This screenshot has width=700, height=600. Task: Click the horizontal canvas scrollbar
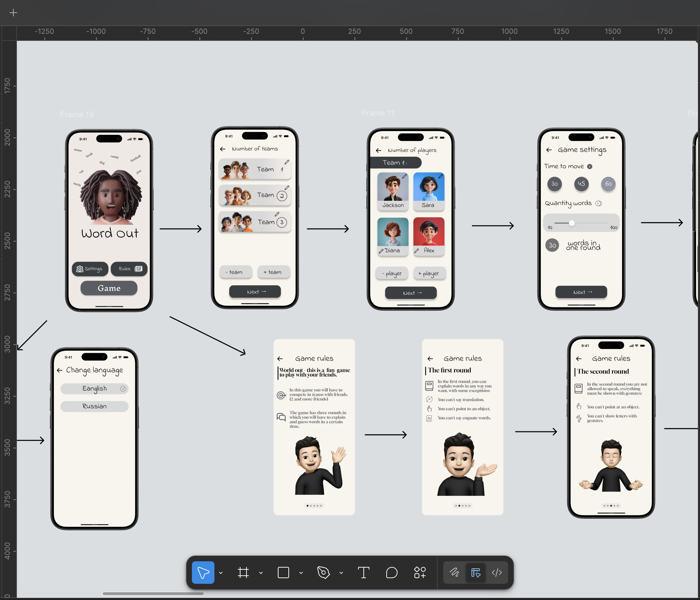(153, 593)
